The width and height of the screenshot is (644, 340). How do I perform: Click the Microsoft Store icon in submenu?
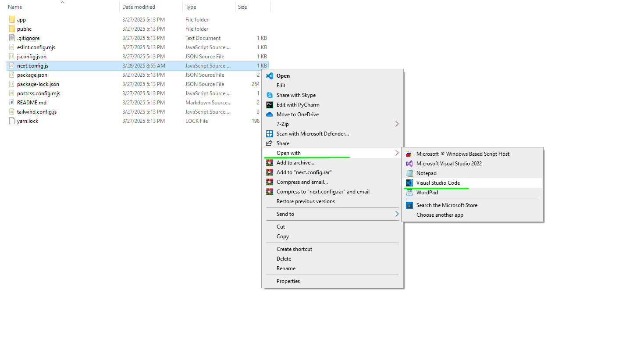click(x=409, y=205)
